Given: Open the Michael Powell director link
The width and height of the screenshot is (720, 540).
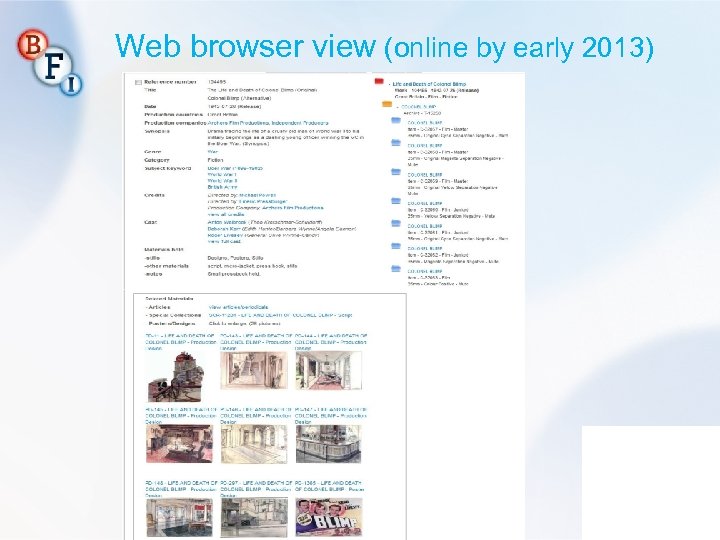Looking at the screenshot, I should (258, 195).
